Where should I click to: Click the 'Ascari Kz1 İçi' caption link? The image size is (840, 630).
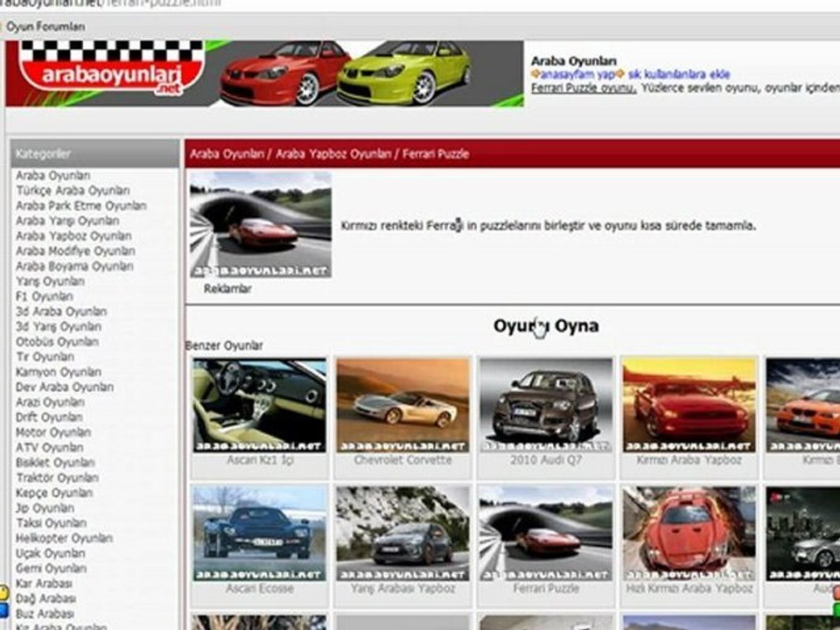(x=260, y=460)
